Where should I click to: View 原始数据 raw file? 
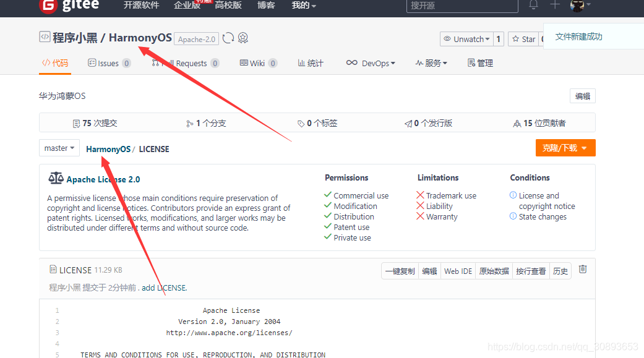[494, 271]
